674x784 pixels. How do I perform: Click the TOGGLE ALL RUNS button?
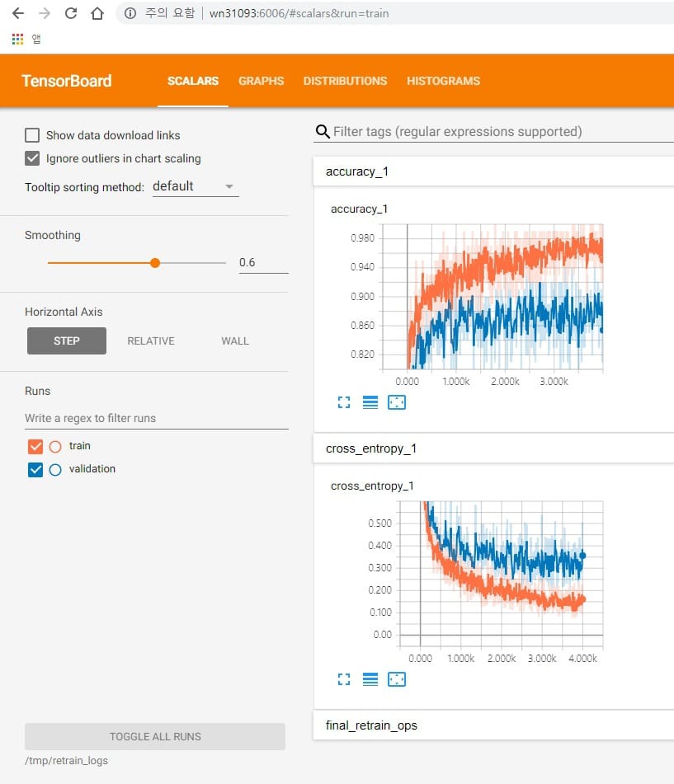tap(155, 736)
